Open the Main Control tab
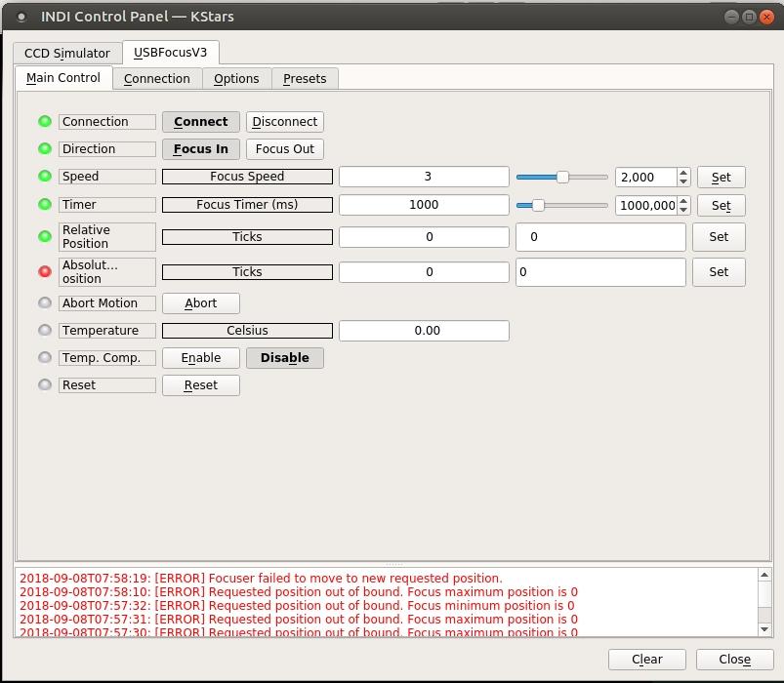The width and height of the screenshot is (784, 683). click(63, 78)
